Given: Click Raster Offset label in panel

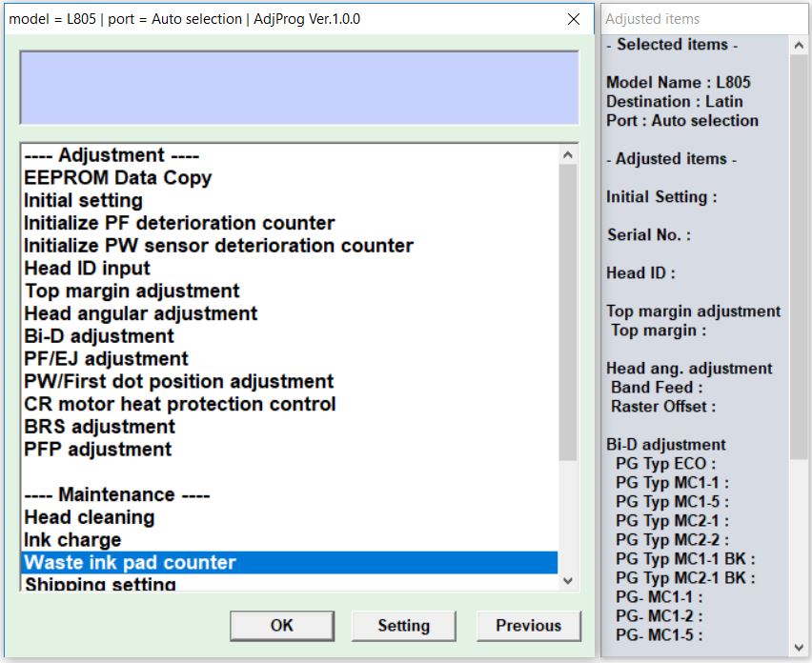Looking at the screenshot, I should coord(663,407).
